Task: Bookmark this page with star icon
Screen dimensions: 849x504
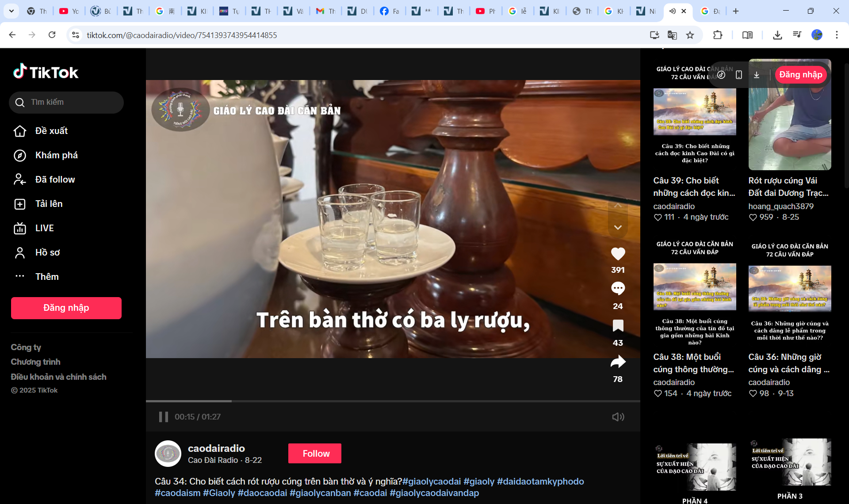Action: (x=690, y=35)
